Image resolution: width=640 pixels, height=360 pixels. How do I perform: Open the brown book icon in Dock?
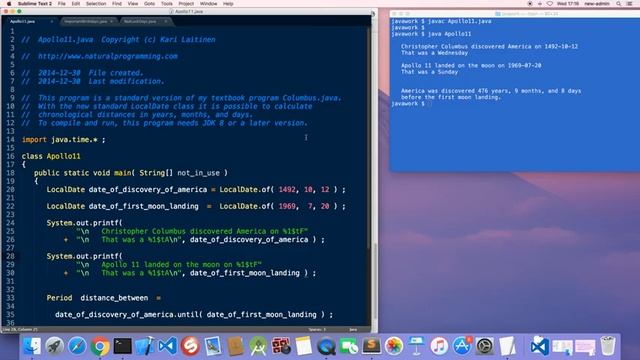coord(236,346)
